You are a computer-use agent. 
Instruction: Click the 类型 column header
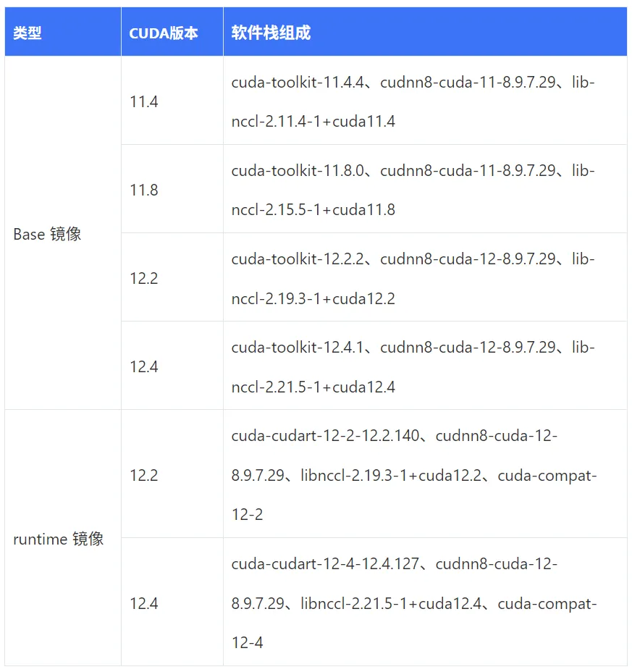tap(63, 32)
